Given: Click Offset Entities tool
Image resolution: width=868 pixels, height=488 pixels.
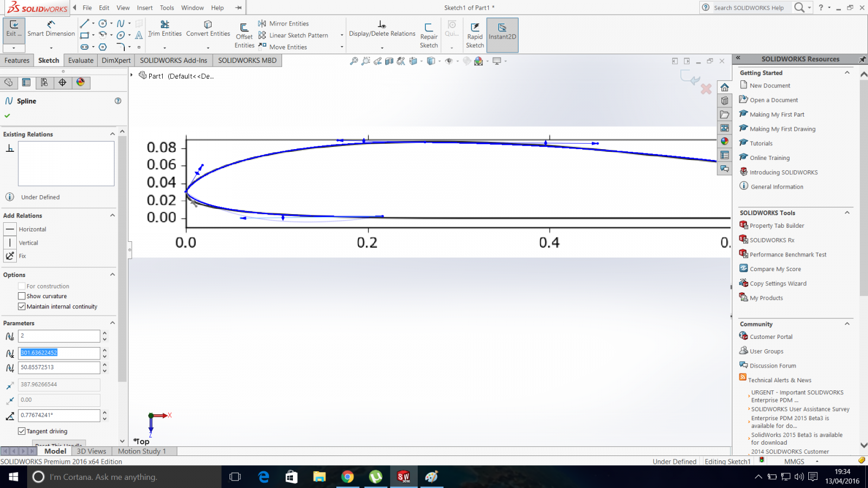Looking at the screenshot, I should click(244, 36).
